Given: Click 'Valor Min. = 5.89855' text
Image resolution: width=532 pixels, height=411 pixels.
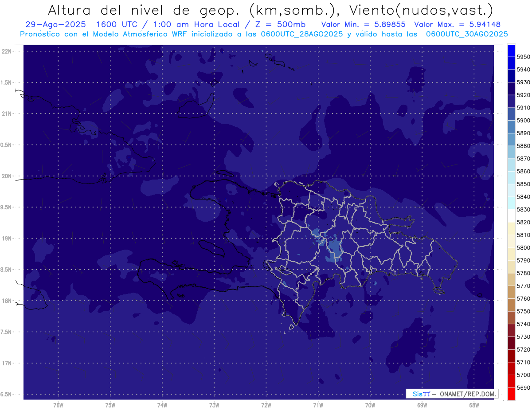Looking at the screenshot, I should (x=364, y=24).
